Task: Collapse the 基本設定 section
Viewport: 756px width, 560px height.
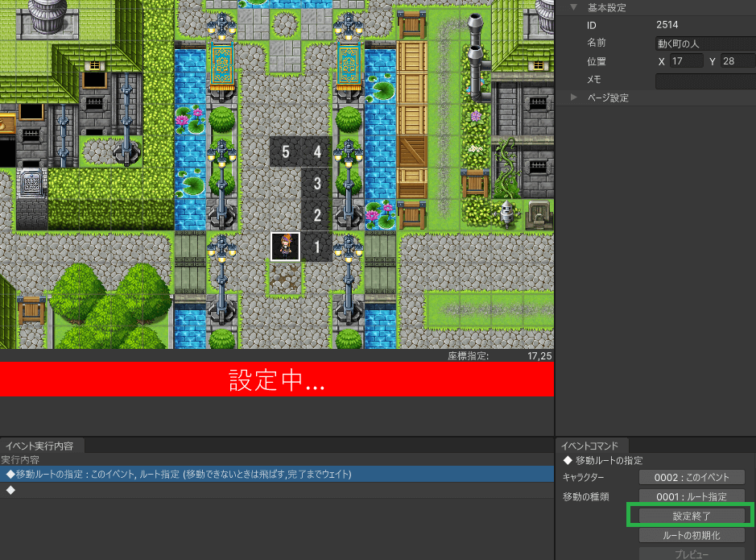Action: coord(574,7)
